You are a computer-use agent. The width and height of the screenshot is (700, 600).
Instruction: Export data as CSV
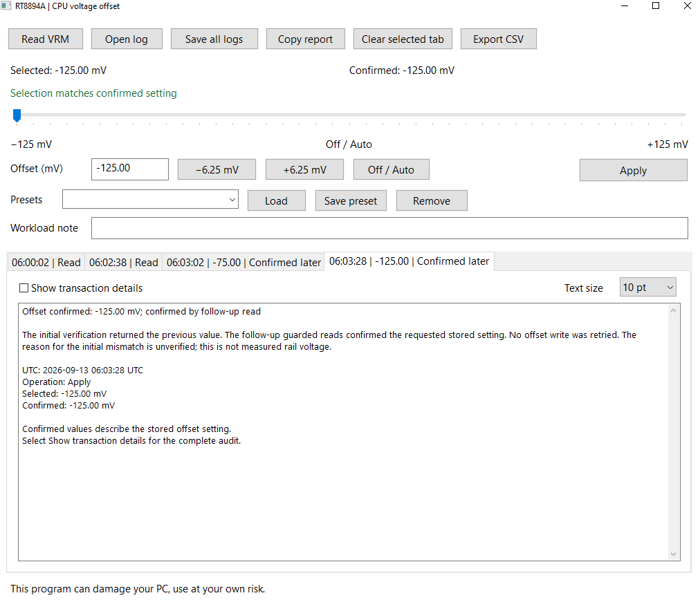click(x=498, y=39)
